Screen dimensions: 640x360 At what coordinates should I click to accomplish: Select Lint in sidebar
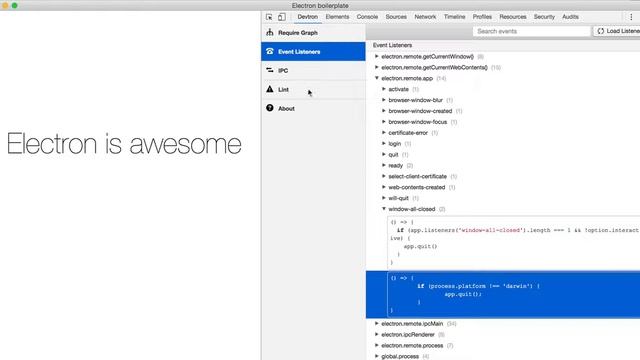[x=313, y=89]
